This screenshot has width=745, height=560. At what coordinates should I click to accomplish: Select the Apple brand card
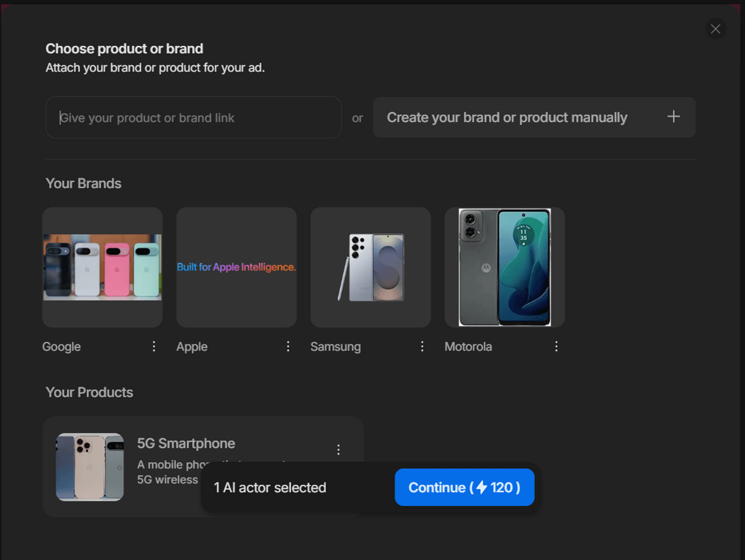pyautogui.click(x=236, y=267)
